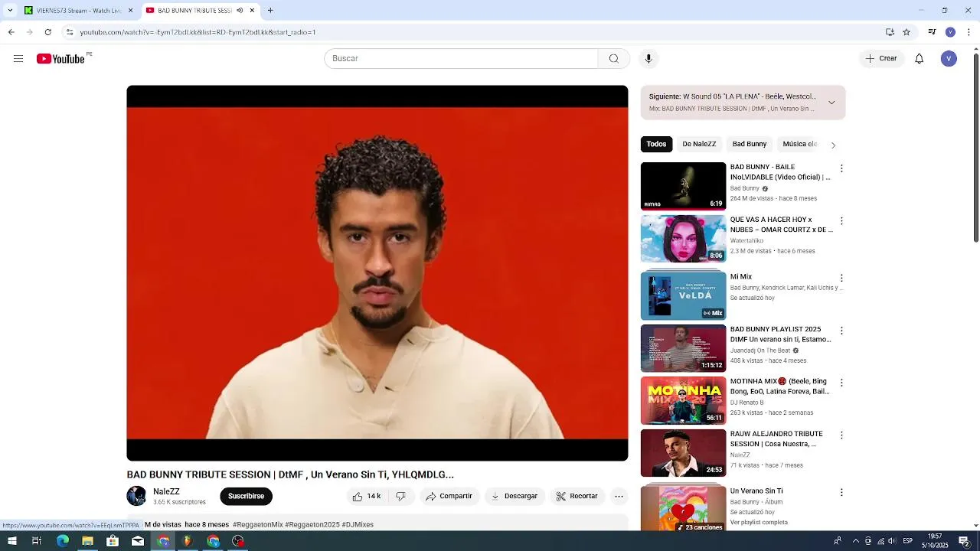Open NaleZZ channel name link
The height and width of the screenshot is (551, 980).
[x=166, y=491]
